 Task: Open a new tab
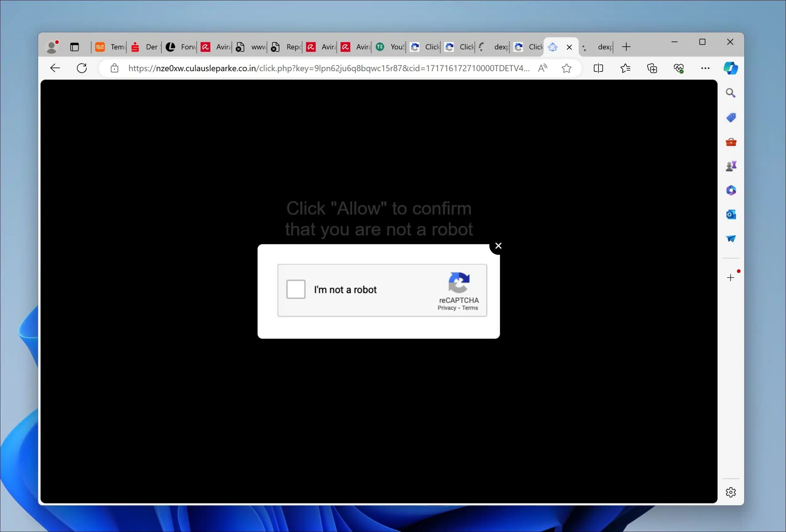(x=626, y=47)
